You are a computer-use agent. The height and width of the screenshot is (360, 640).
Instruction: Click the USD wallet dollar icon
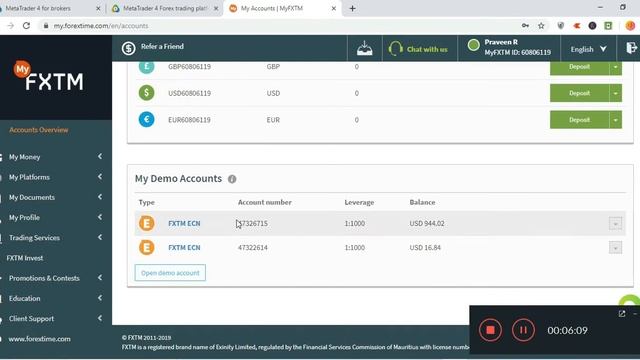click(147, 93)
